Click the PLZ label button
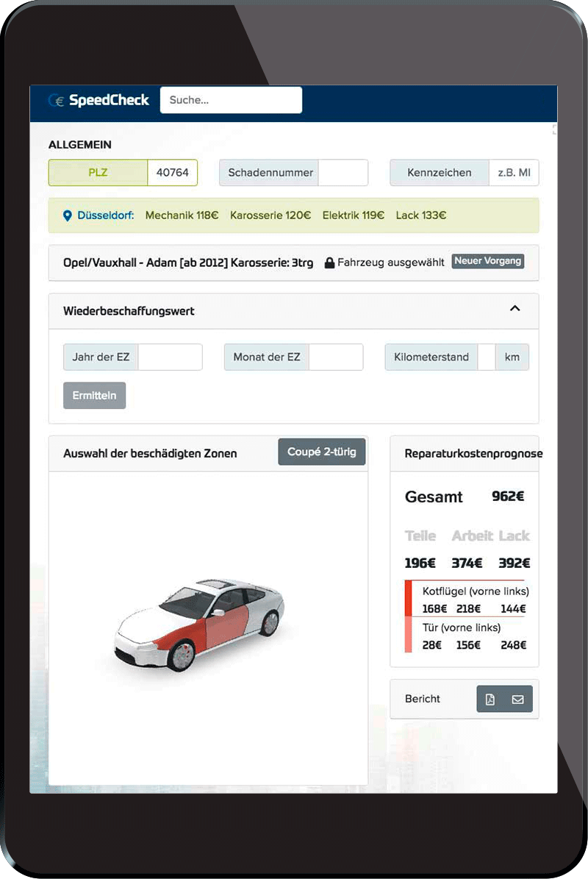588x879 pixels. (98, 173)
